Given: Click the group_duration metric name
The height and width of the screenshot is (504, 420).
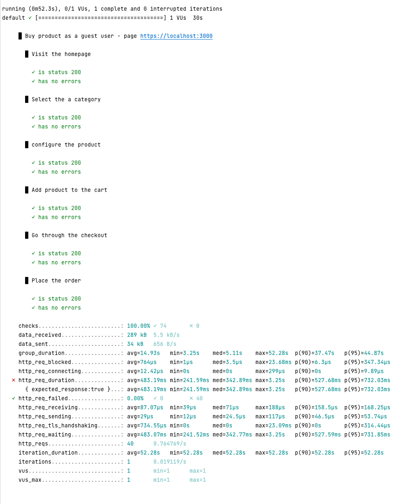Looking at the screenshot, I should [x=41, y=353].
